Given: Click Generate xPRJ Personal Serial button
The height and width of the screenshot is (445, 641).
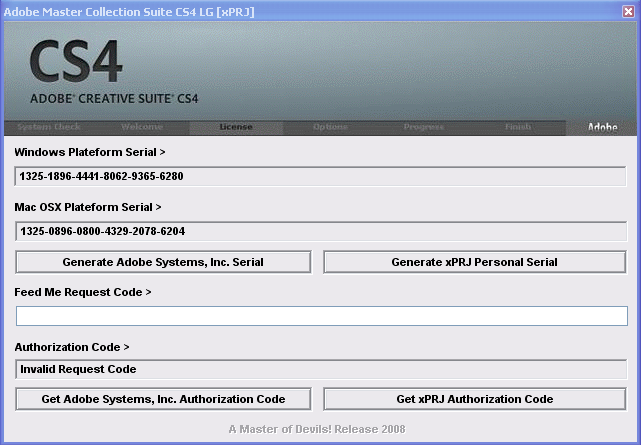Looking at the screenshot, I should point(474,262).
